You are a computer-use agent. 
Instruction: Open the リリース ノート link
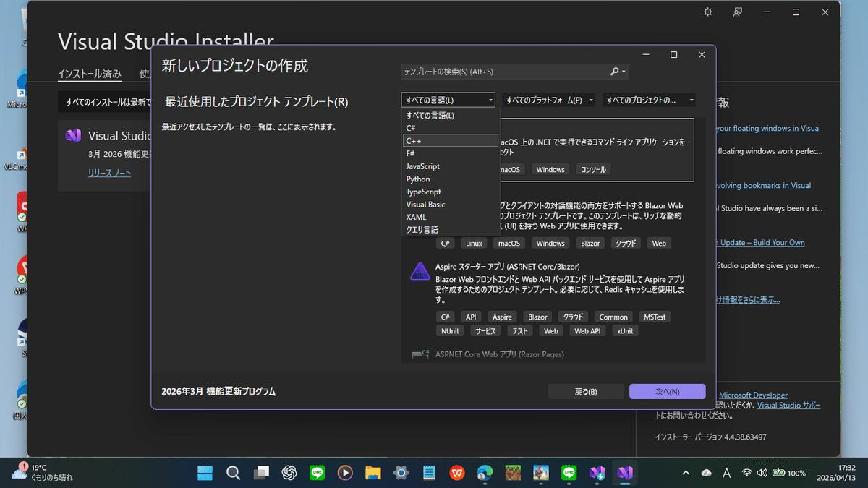tap(109, 173)
